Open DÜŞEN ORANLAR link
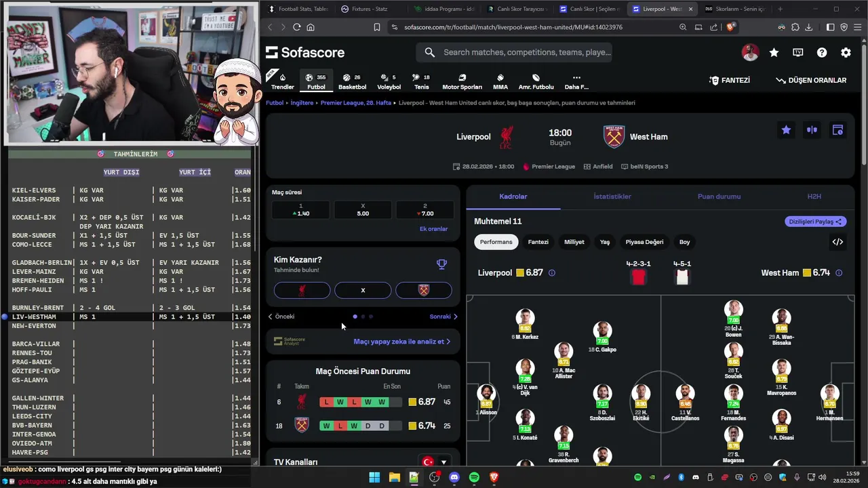This screenshot has width=868, height=488. click(x=811, y=80)
